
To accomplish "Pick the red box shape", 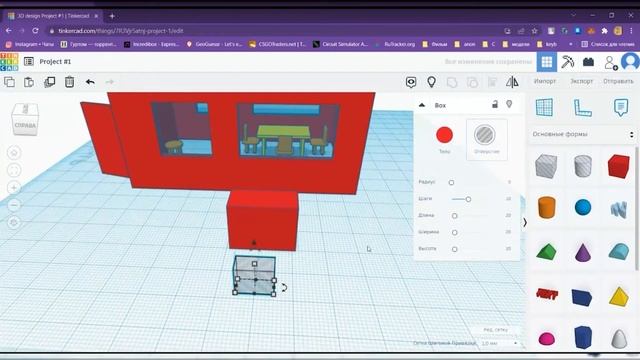I will point(618,166).
